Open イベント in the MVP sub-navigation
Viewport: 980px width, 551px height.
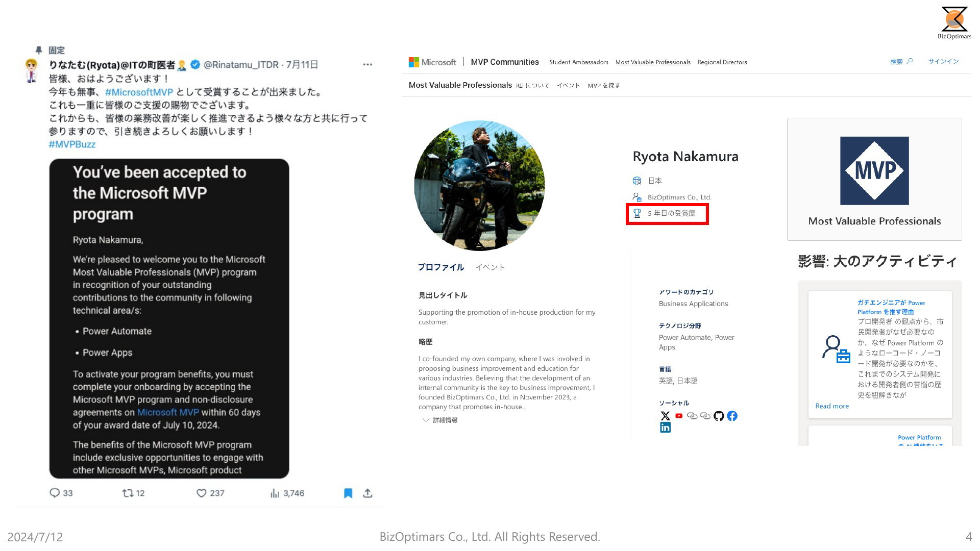click(568, 86)
